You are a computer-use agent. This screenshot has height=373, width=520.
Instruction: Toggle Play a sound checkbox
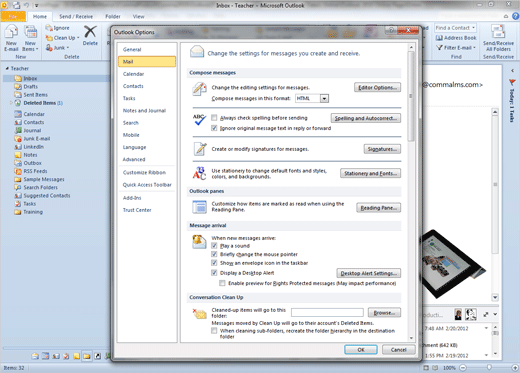(214, 246)
